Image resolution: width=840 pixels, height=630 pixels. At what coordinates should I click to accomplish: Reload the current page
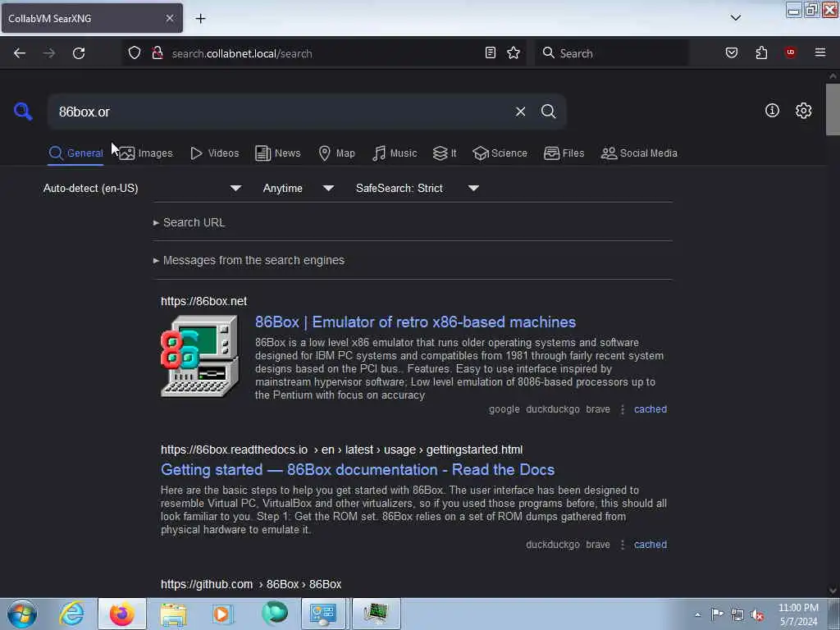tap(79, 53)
